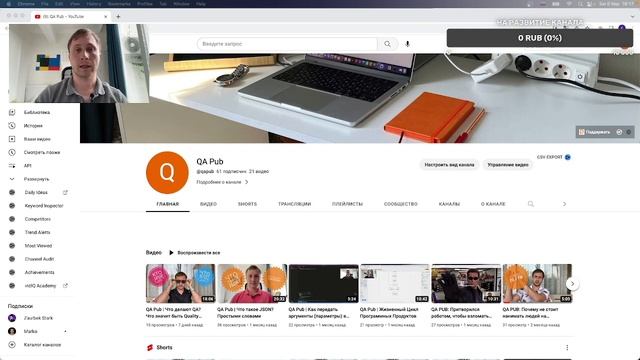Open the Библиотека sidebar item
The image size is (640, 360).
coord(37,112)
